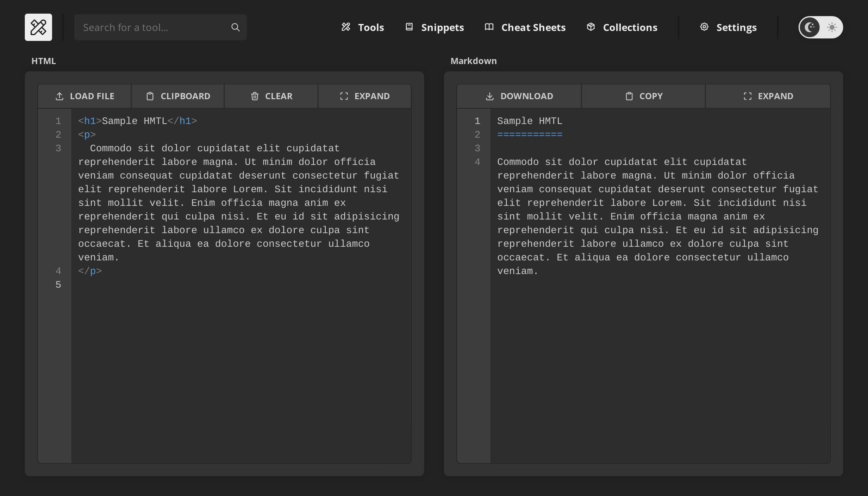
Task: Click the expand icon in HTML toolbar
Action: tap(344, 96)
